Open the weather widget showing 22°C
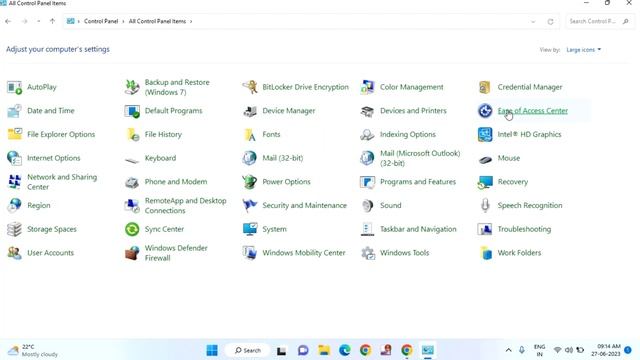640x360 pixels. pos(33,350)
